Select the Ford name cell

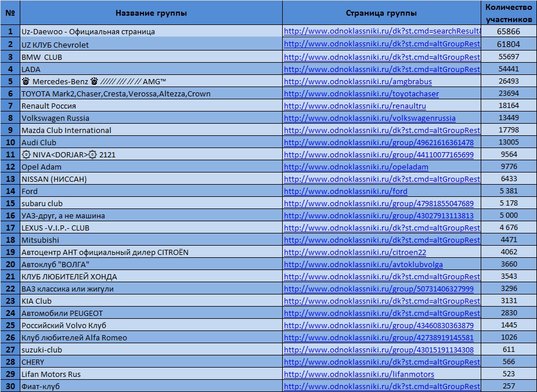pos(151,191)
